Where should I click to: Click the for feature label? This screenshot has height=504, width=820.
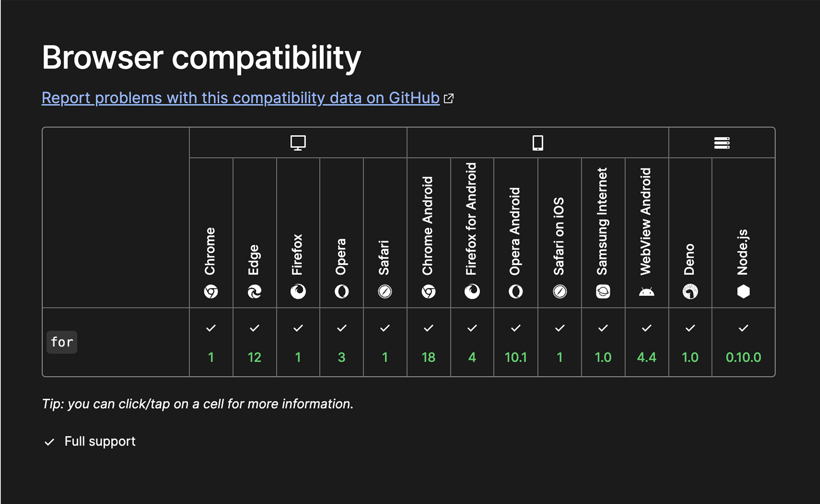click(62, 342)
